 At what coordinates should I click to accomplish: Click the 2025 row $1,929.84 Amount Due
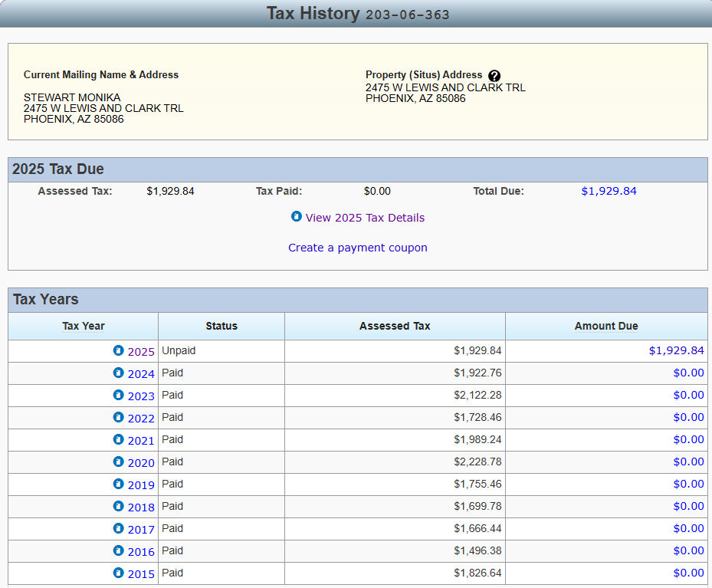point(676,350)
